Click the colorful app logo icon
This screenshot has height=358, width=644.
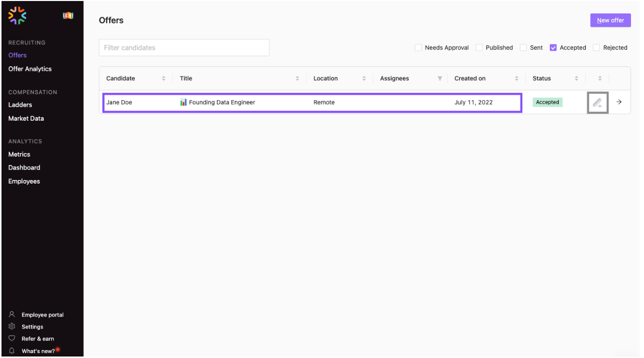(17, 15)
